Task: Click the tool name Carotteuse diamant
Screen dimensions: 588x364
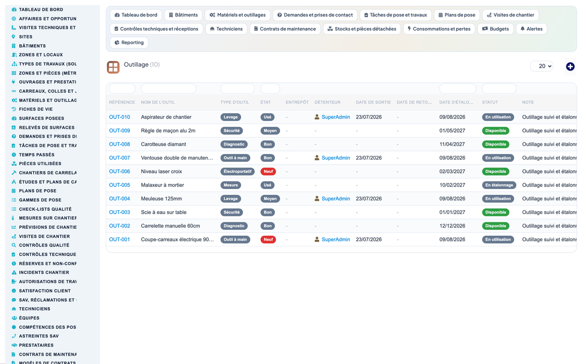Action: click(x=164, y=145)
